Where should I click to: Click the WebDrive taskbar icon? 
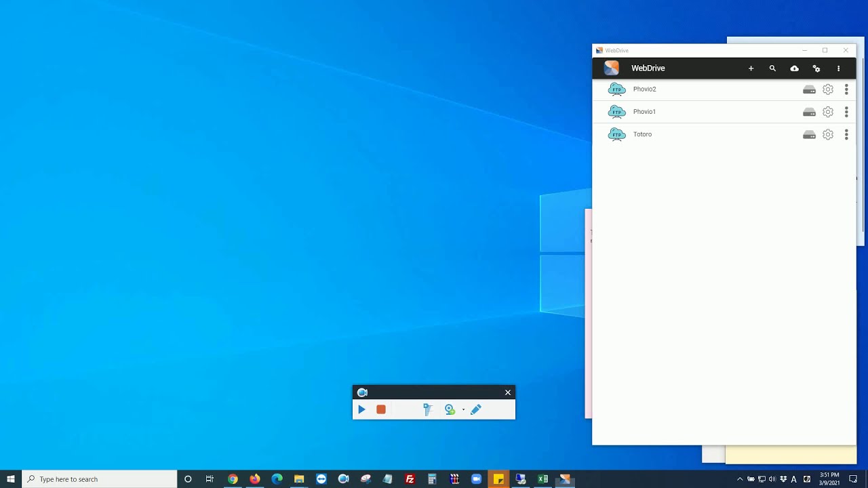point(565,479)
